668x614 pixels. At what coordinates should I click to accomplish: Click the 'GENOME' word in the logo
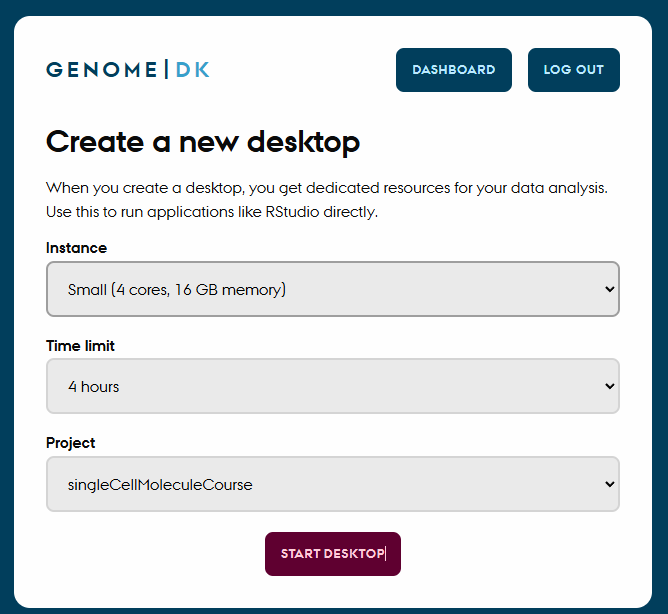pyautogui.click(x=102, y=70)
